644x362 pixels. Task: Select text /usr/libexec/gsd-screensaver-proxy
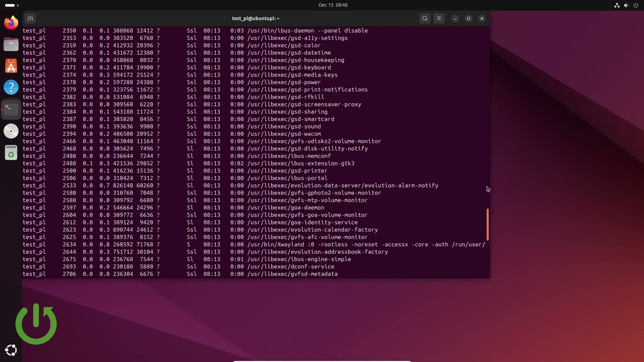[x=304, y=105]
